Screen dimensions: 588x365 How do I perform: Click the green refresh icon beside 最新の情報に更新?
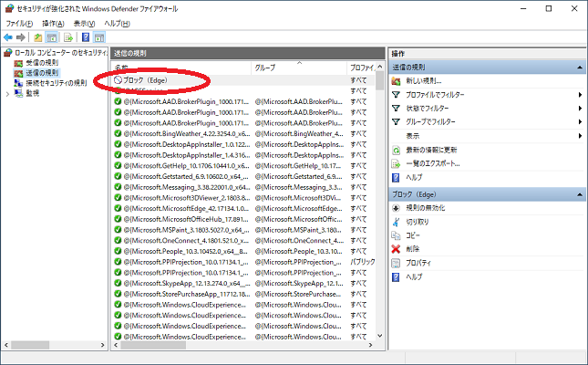[x=396, y=151]
